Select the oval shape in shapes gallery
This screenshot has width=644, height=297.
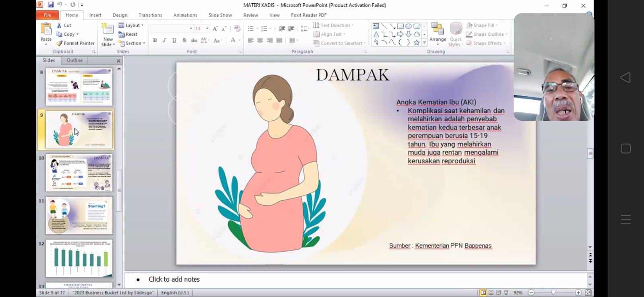[409, 26]
